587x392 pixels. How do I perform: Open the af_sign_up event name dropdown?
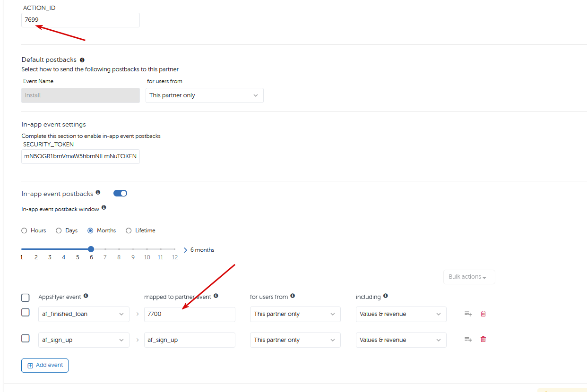point(84,340)
